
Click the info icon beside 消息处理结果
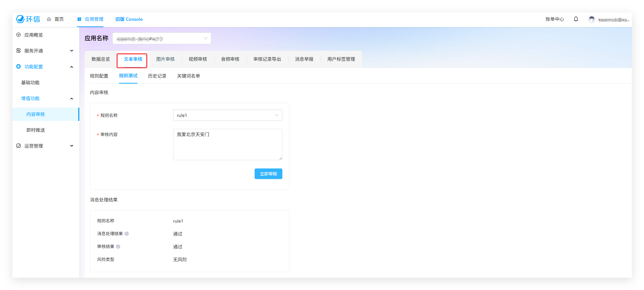point(127,234)
